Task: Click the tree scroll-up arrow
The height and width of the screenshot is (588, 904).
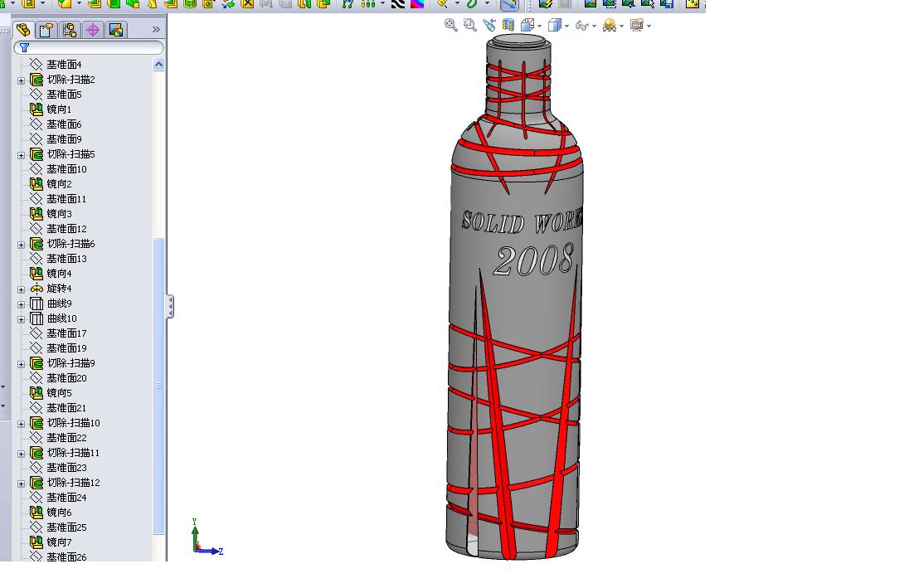Action: tap(158, 65)
